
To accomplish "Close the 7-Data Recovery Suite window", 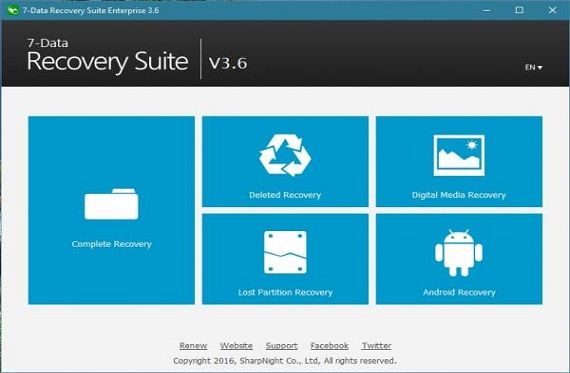I will [x=552, y=10].
